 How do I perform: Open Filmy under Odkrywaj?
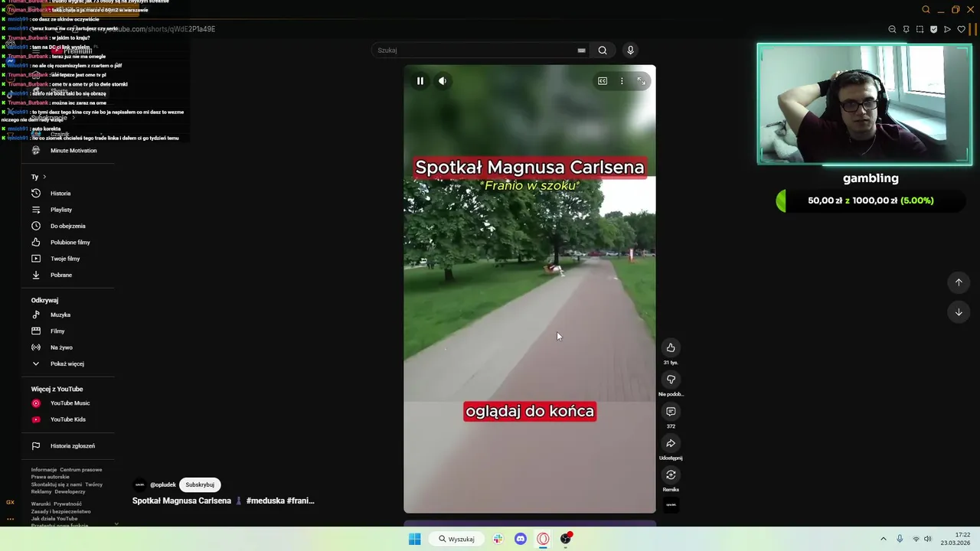coord(57,331)
